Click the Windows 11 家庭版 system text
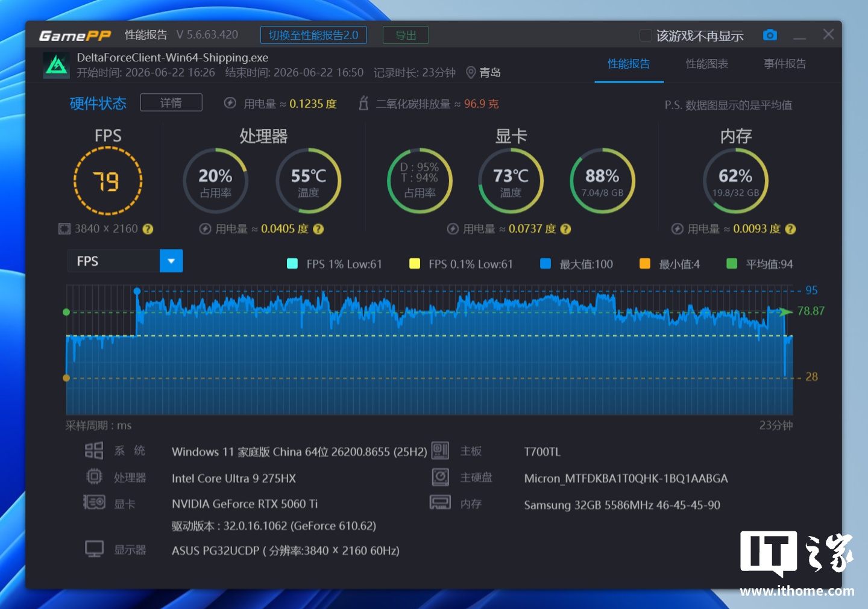868x609 pixels. pos(300,452)
